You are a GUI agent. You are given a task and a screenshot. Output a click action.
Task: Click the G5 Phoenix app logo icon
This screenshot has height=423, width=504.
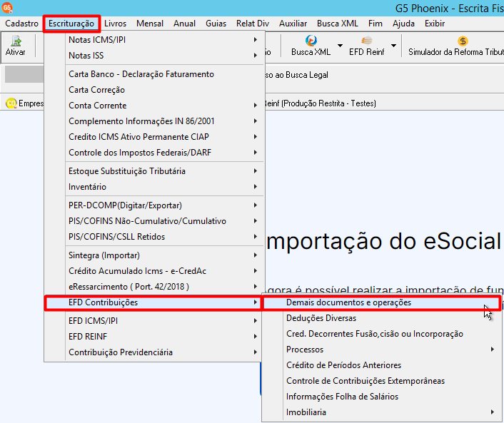pyautogui.click(x=7, y=7)
